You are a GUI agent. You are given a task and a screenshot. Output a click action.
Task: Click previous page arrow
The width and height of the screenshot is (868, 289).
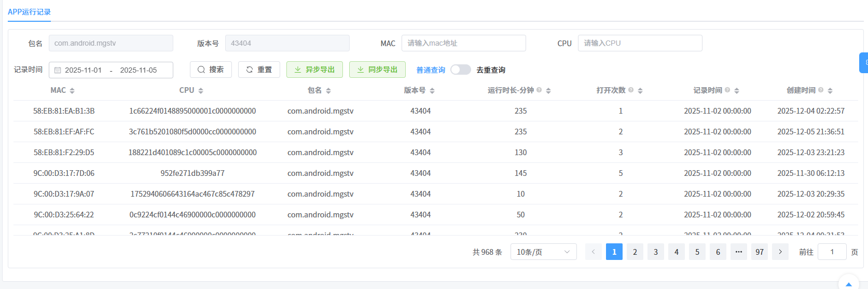594,252
